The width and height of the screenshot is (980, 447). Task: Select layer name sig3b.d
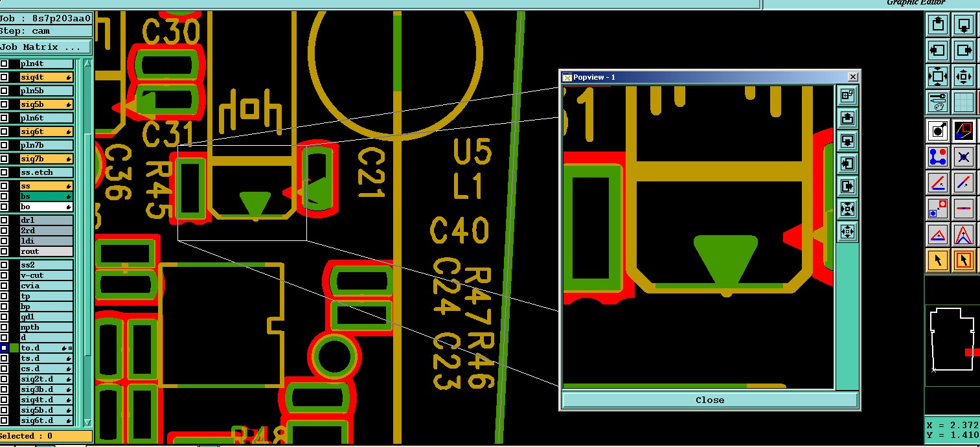click(46, 389)
